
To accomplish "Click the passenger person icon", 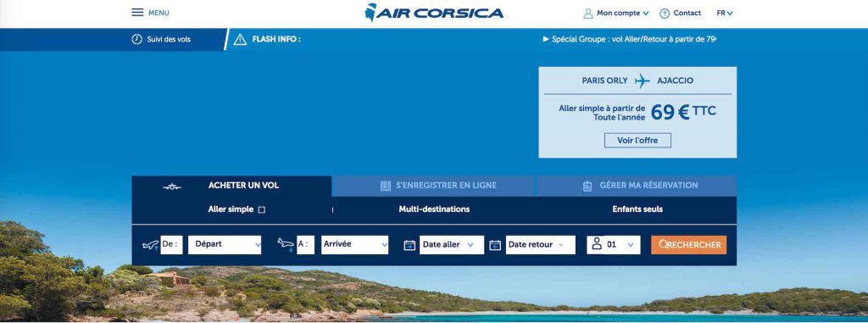I will pos(596,243).
